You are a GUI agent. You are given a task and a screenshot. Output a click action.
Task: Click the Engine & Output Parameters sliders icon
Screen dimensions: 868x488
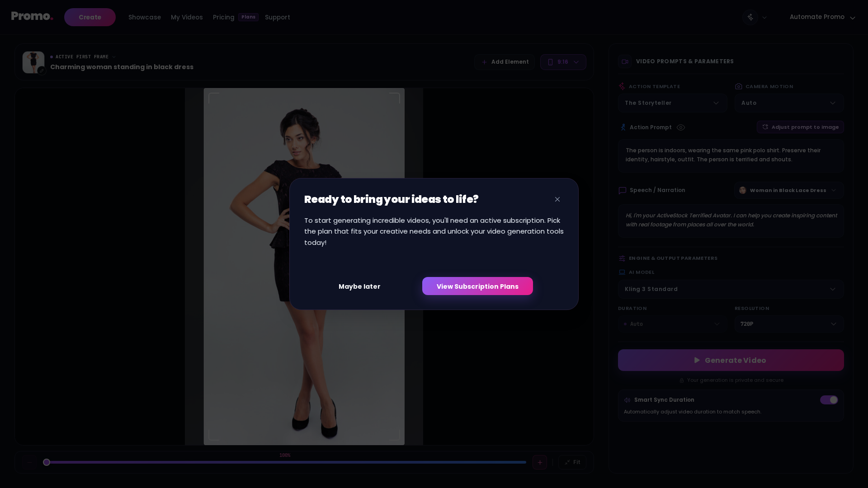(x=622, y=258)
